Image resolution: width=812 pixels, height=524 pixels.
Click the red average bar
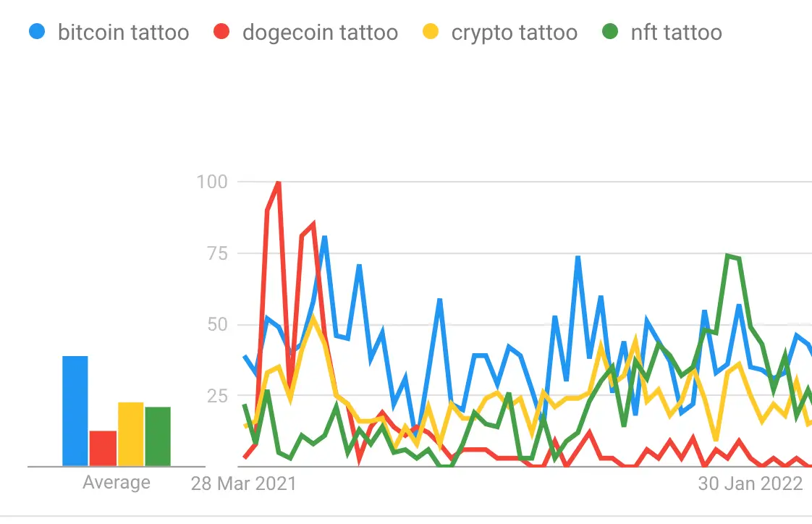[103, 449]
